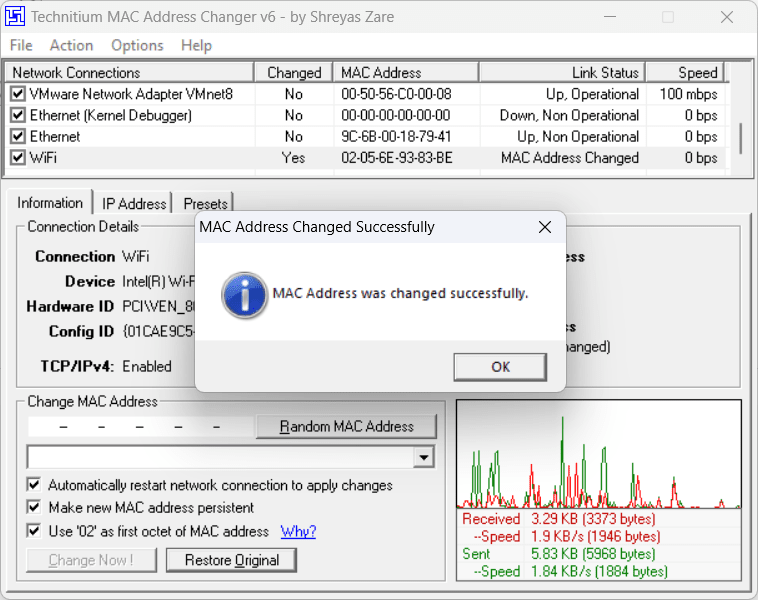Sort by the Changed column header

[294, 73]
